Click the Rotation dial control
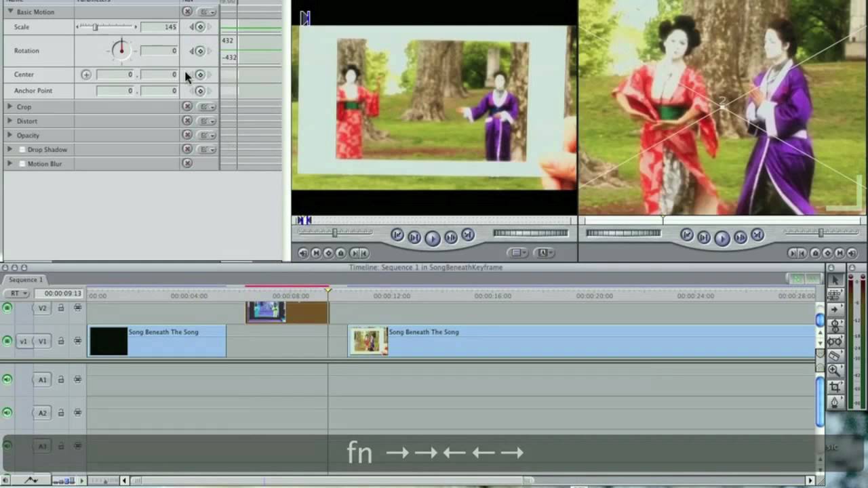 coord(121,50)
